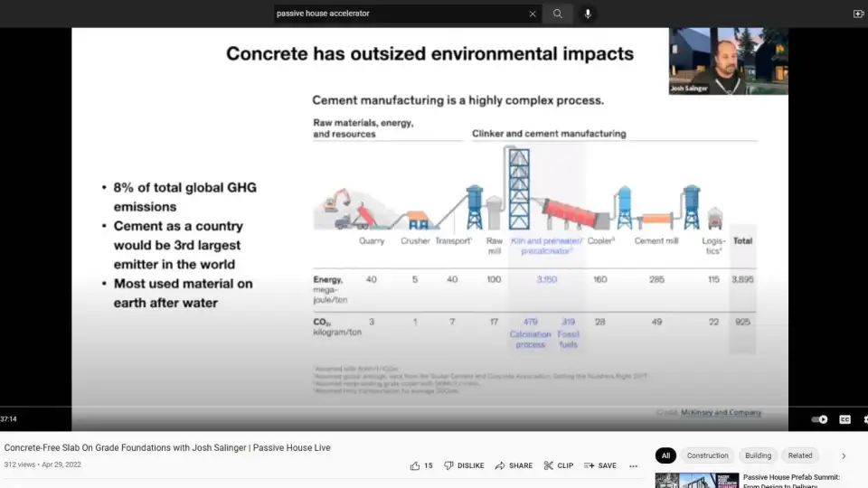The height and width of the screenshot is (488, 868).
Task: Share this video
Action: point(514,465)
